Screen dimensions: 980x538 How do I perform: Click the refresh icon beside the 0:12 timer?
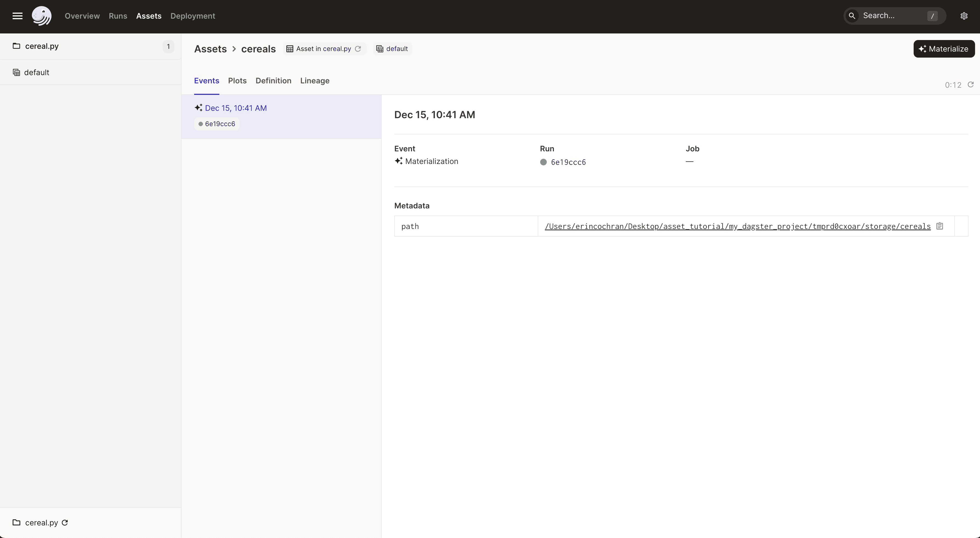tap(970, 84)
